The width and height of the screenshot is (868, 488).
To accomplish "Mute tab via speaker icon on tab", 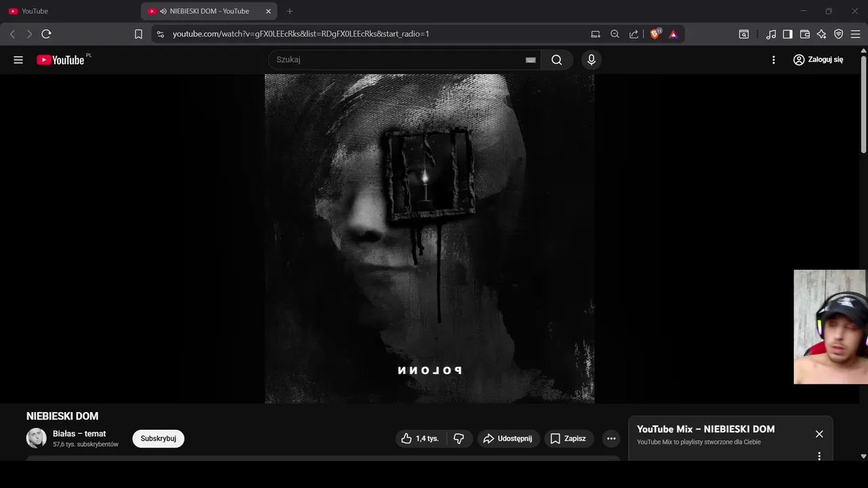I will click(x=163, y=12).
